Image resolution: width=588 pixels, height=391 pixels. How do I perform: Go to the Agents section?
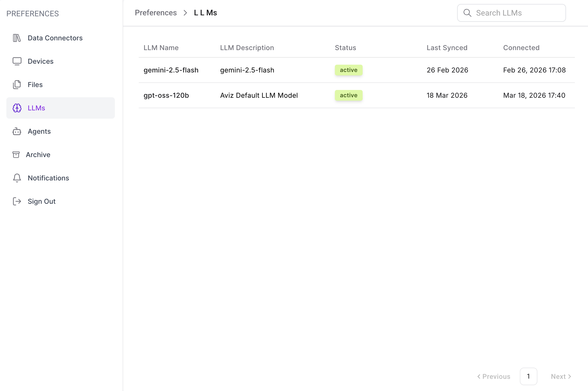click(39, 131)
